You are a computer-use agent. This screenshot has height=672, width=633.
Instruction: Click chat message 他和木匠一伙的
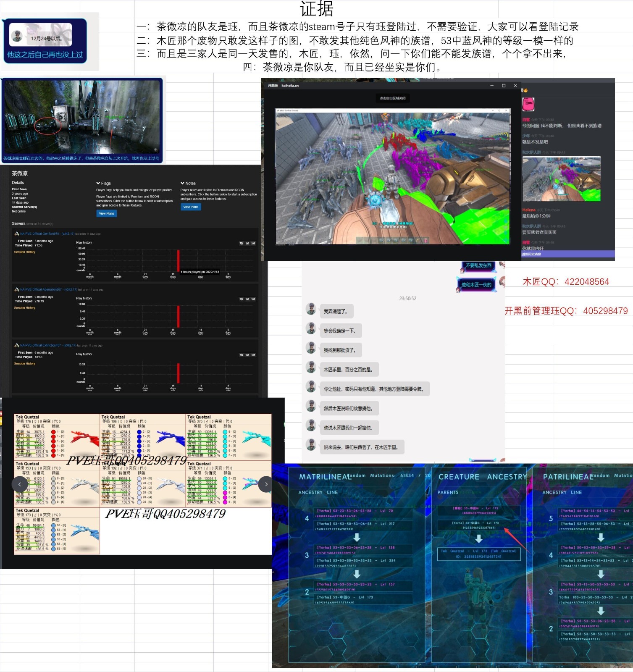[x=476, y=284]
